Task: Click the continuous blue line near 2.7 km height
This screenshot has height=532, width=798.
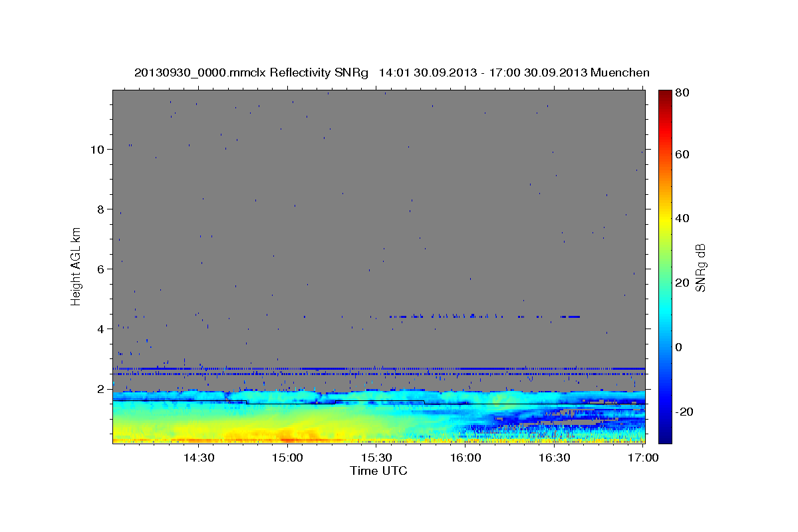Action: 378,368
